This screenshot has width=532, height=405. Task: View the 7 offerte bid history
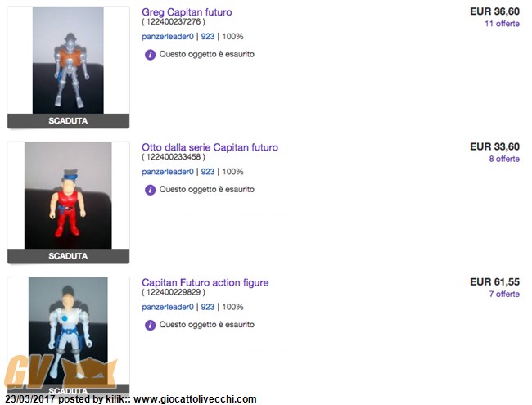pyautogui.click(x=504, y=294)
